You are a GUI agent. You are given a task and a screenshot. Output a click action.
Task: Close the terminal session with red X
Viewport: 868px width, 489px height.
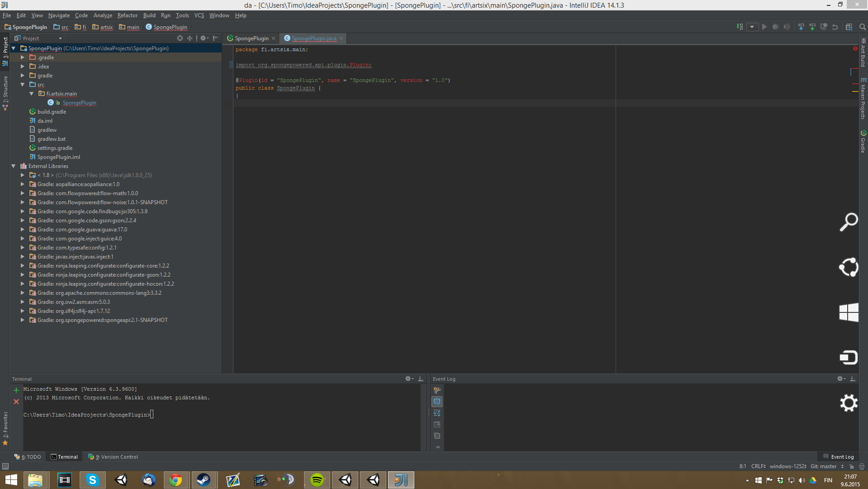point(16,401)
